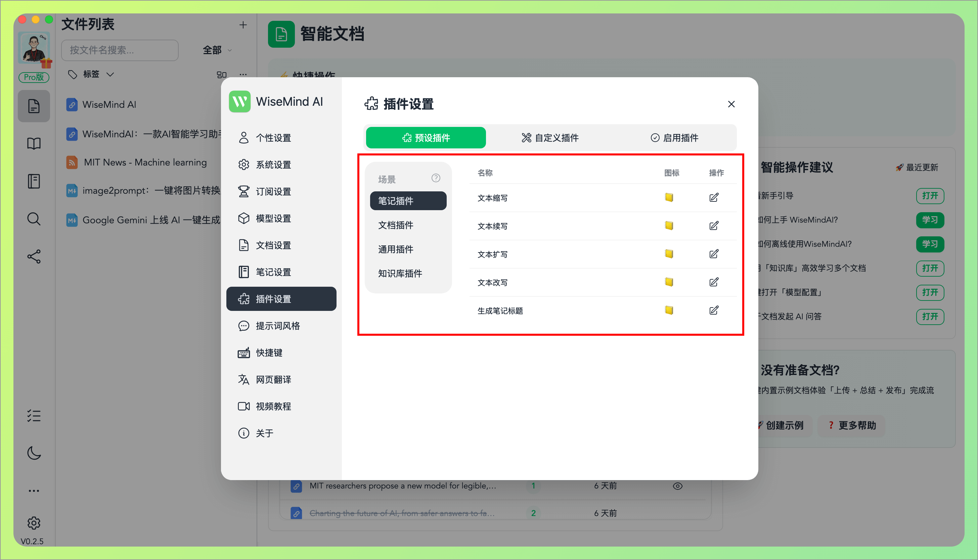The image size is (978, 560).
Task: Click the plus icon to create new file
Action: click(x=243, y=25)
